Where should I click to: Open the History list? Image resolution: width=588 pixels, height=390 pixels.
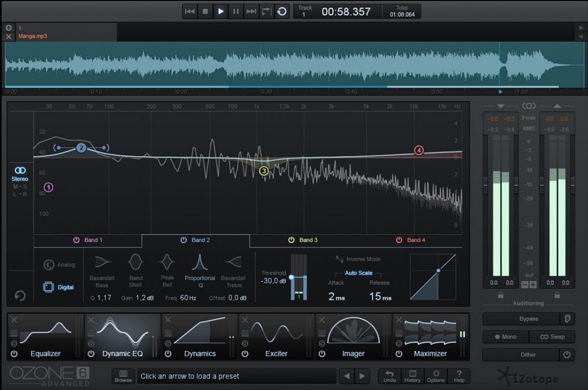[x=412, y=376]
